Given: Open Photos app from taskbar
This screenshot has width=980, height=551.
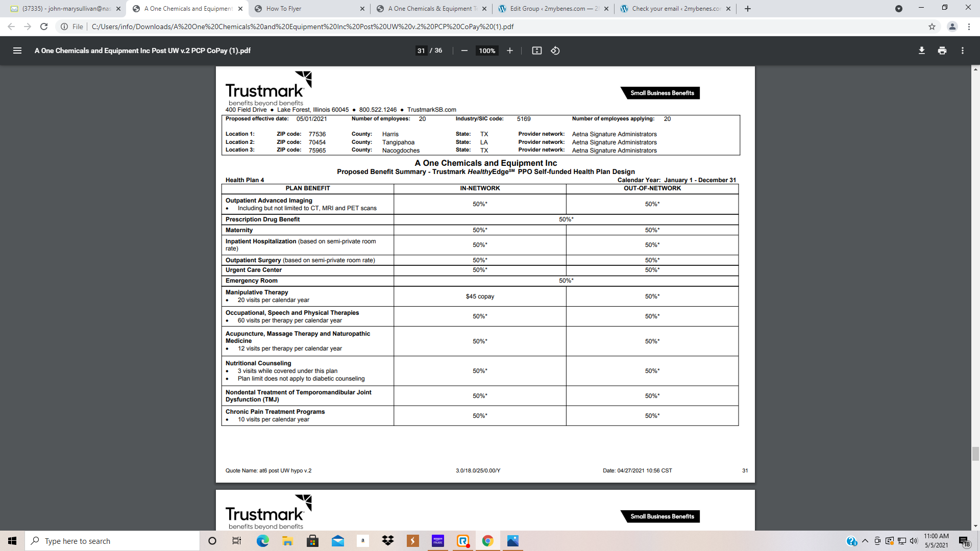Looking at the screenshot, I should coord(513,541).
